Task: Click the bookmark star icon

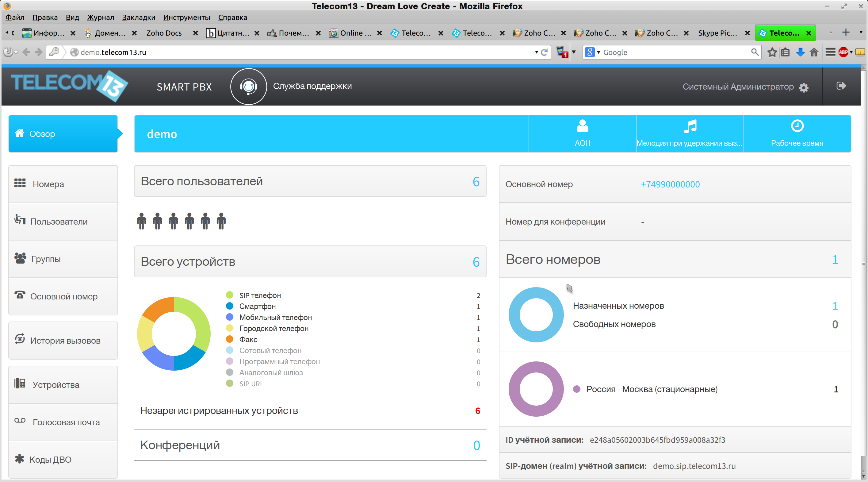Action: point(772,52)
